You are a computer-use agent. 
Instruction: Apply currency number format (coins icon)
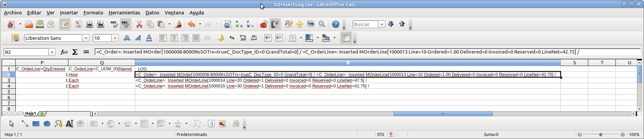pyautogui.click(x=221, y=38)
